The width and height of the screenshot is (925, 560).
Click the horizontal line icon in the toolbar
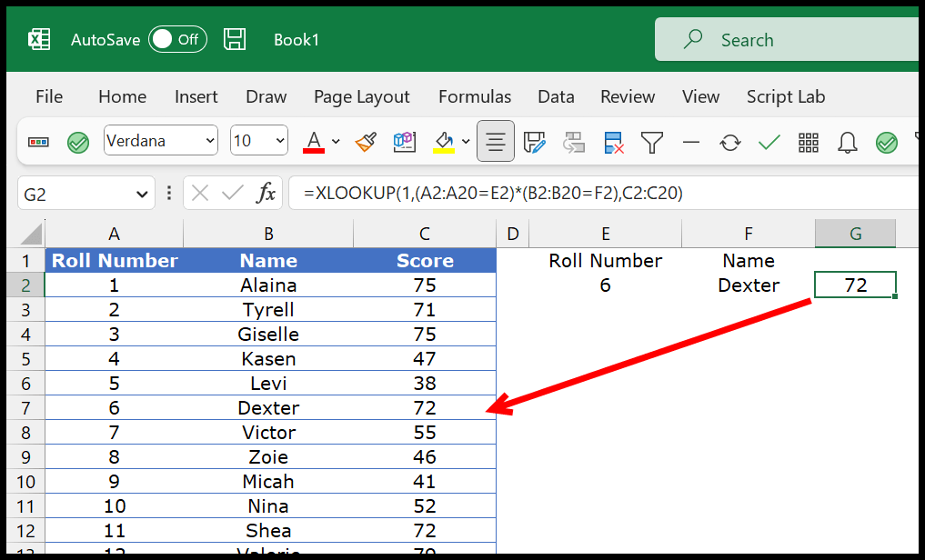691,142
